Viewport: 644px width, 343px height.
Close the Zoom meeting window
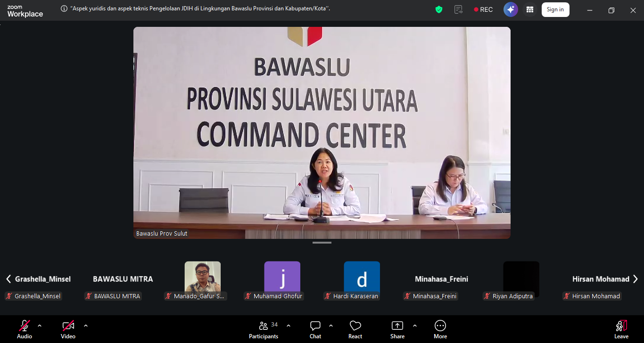tap(633, 10)
